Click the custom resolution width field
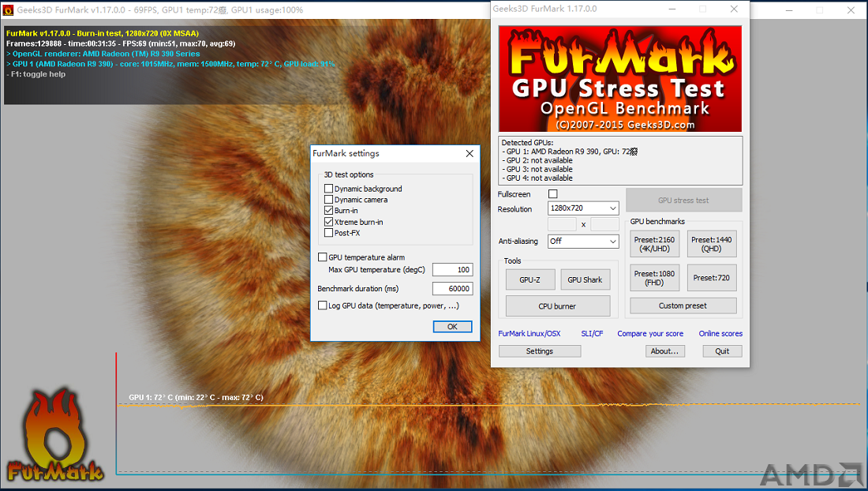The image size is (868, 491). pyautogui.click(x=562, y=224)
